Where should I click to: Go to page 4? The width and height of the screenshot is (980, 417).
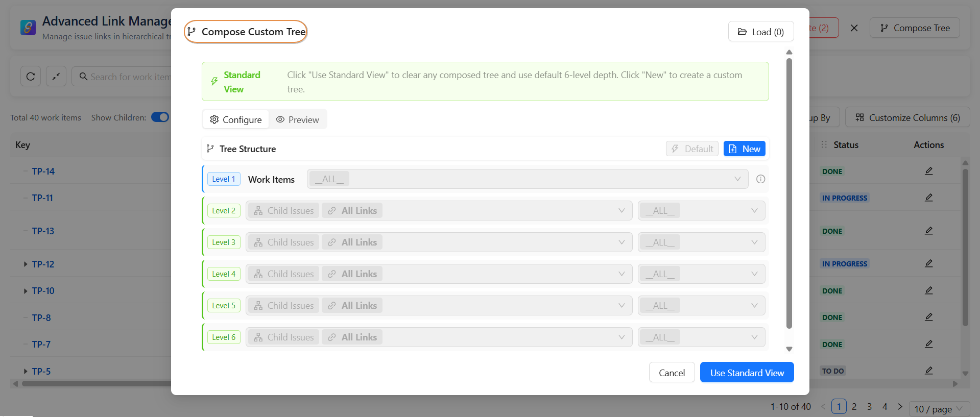point(885,407)
